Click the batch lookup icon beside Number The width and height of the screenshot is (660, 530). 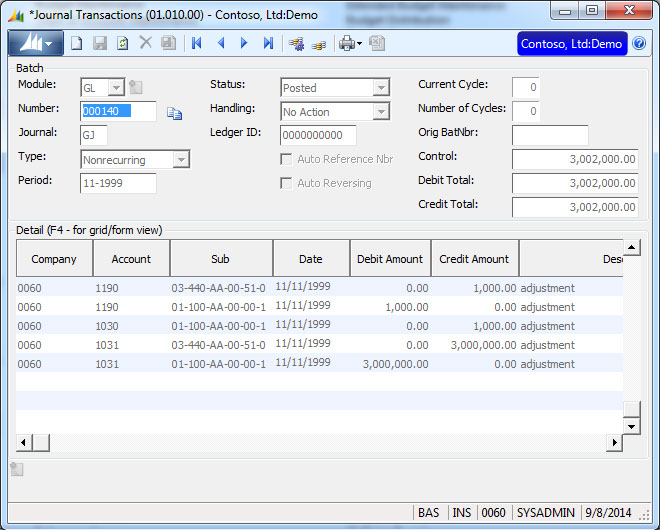(174, 113)
